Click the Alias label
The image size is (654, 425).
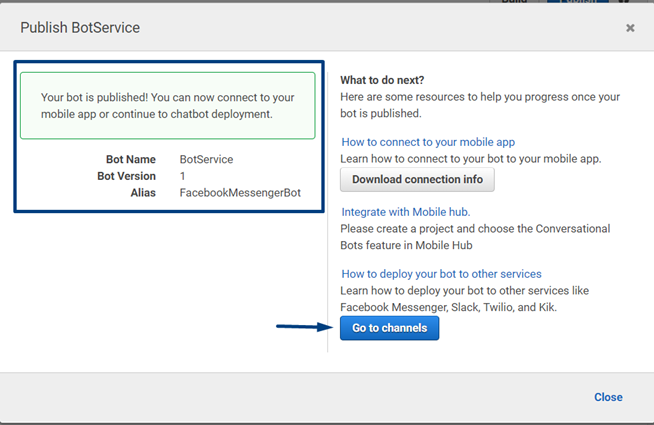(142, 192)
